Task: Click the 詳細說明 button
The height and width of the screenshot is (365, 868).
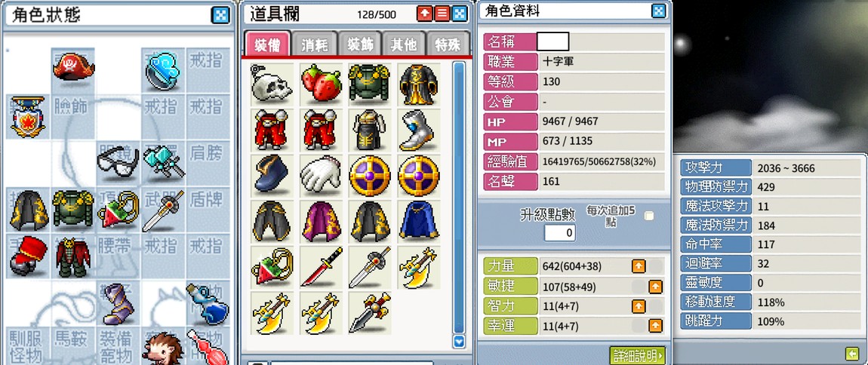Action: click(637, 355)
